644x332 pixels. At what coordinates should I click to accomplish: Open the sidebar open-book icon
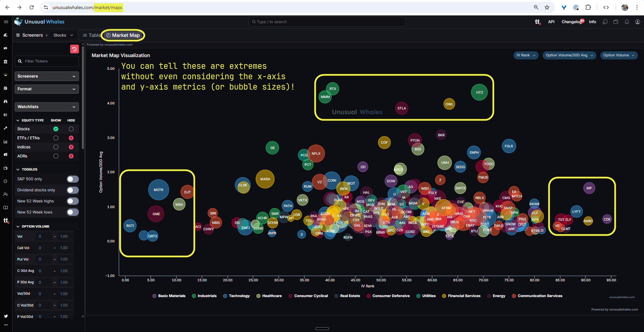point(5,208)
